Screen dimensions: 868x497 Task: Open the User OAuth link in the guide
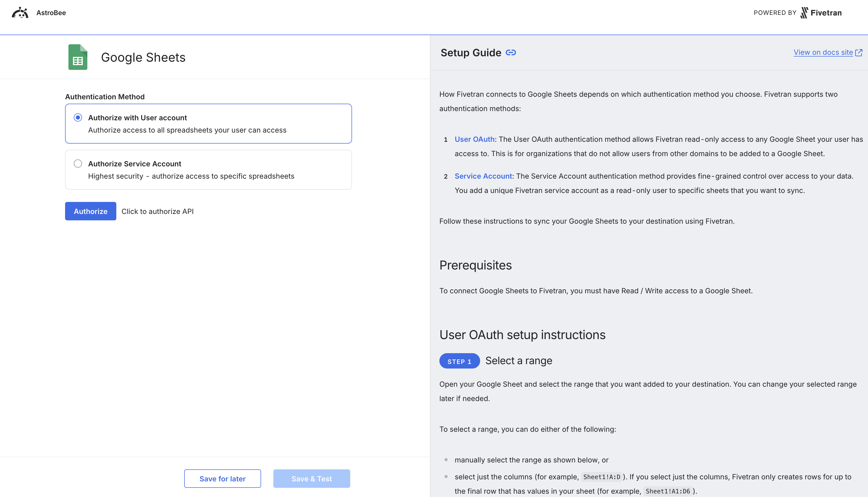pyautogui.click(x=474, y=139)
